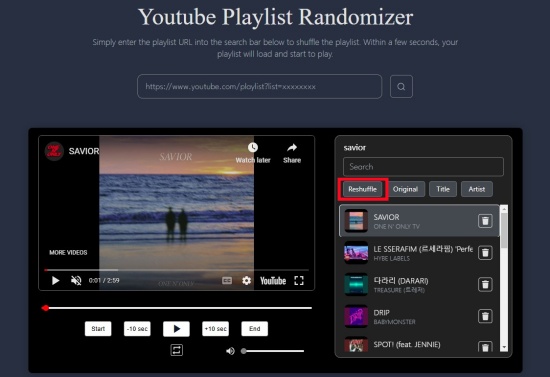Click the Start button

98,329
